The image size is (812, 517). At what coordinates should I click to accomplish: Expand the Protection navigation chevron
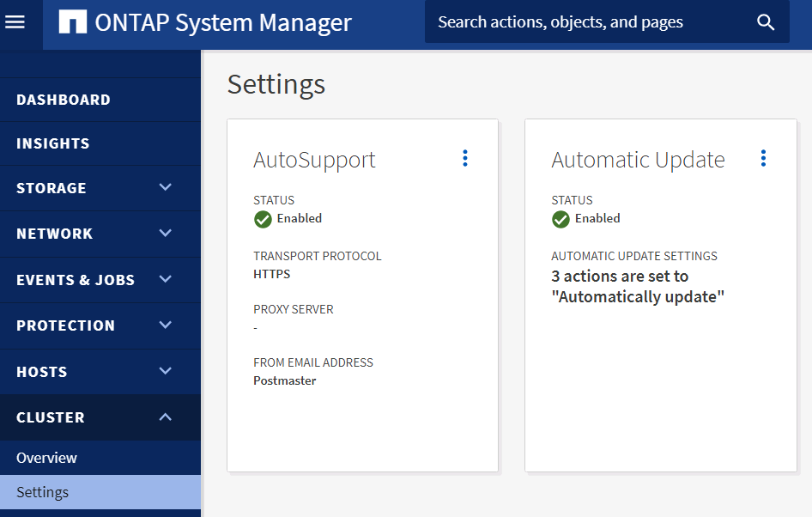[166, 325]
